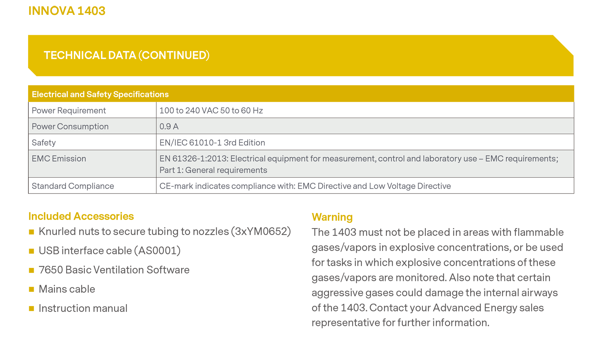Viewport: 604px width, 364px height.
Task: Click the EMC Emission row label
Action: click(x=59, y=159)
